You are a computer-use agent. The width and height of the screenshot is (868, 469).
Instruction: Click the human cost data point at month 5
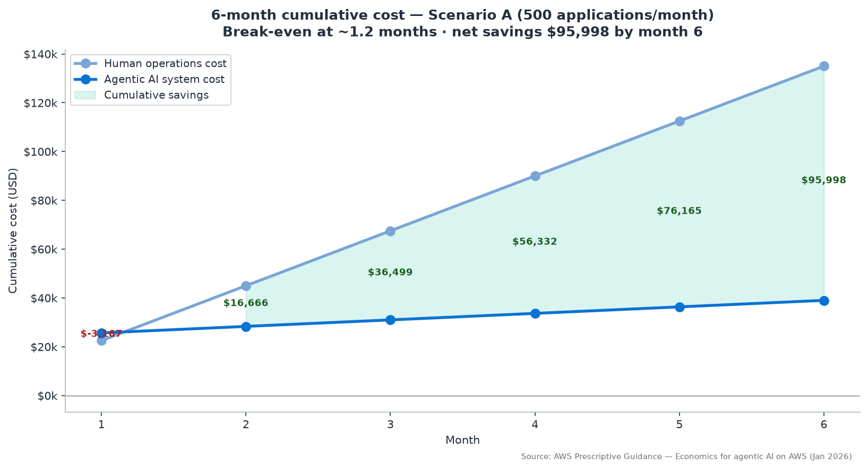tap(680, 121)
